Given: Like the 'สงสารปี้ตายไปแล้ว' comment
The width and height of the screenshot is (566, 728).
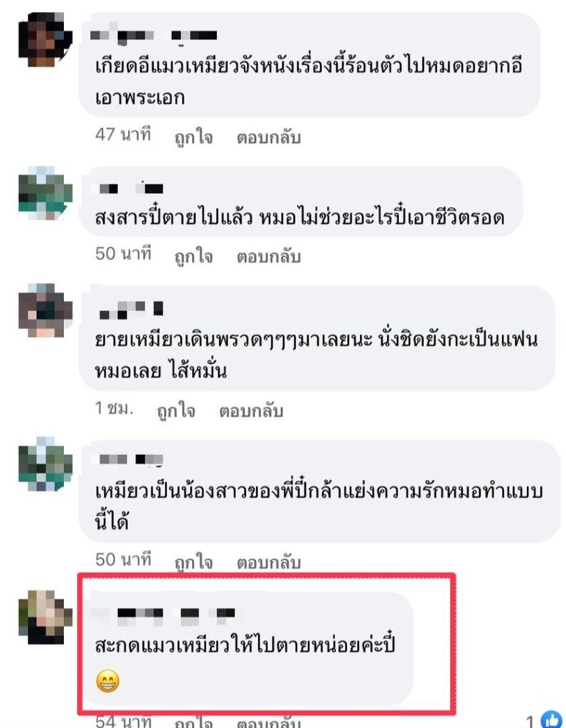Looking at the screenshot, I should tap(193, 256).
